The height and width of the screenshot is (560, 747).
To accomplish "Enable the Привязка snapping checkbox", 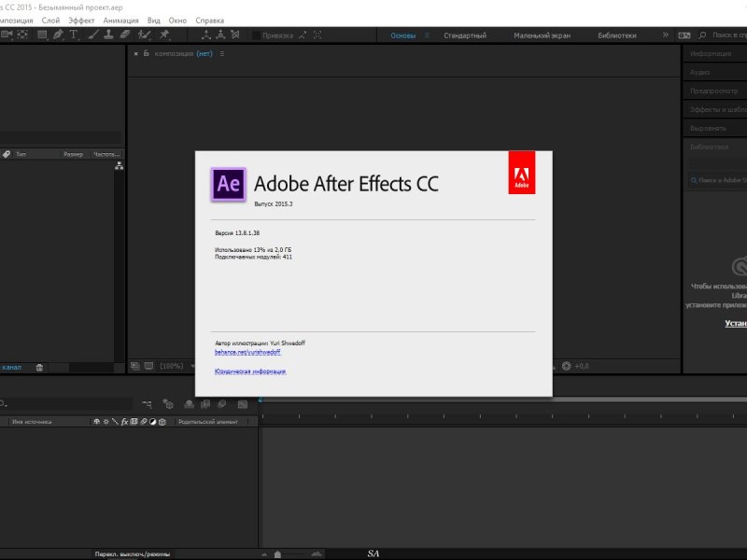I will pos(256,35).
